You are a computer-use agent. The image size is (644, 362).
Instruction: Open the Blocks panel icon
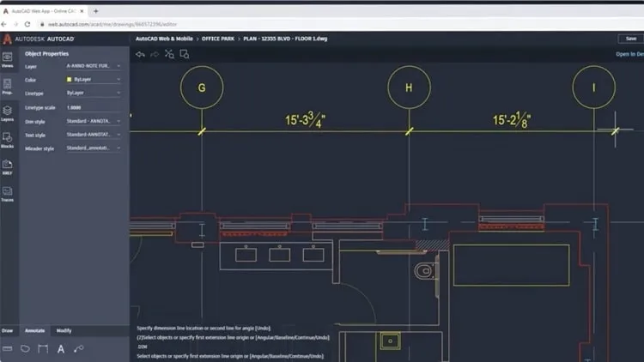pos(8,140)
